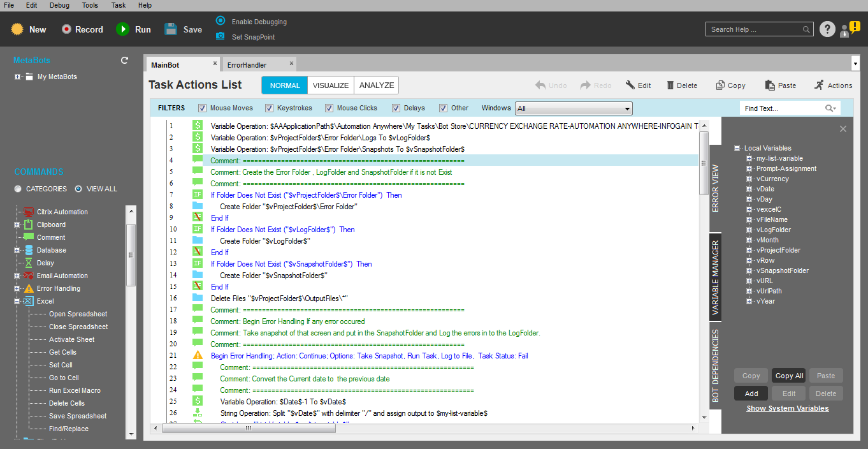Screen dimensions: 868x449
Task: Expand the vCurrency variable node
Action: (x=749, y=179)
